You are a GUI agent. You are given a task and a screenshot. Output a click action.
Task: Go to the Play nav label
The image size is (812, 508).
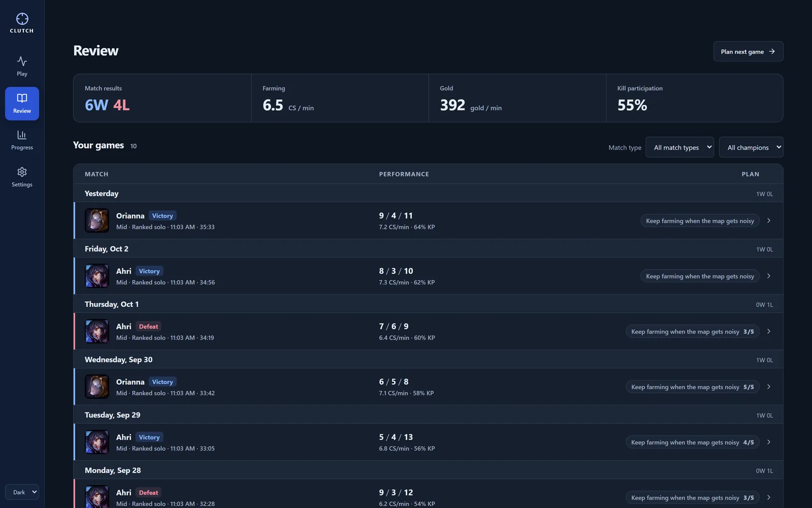click(22, 74)
